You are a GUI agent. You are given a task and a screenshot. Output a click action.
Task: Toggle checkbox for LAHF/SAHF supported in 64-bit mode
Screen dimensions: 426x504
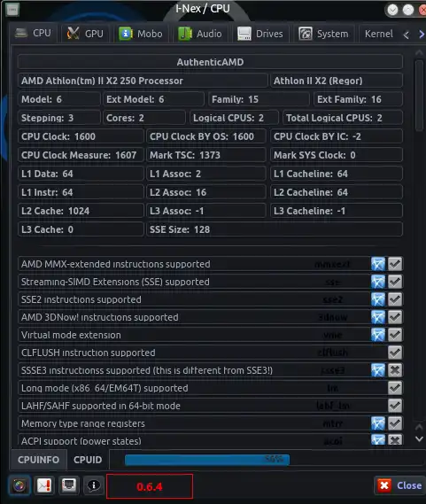click(395, 406)
